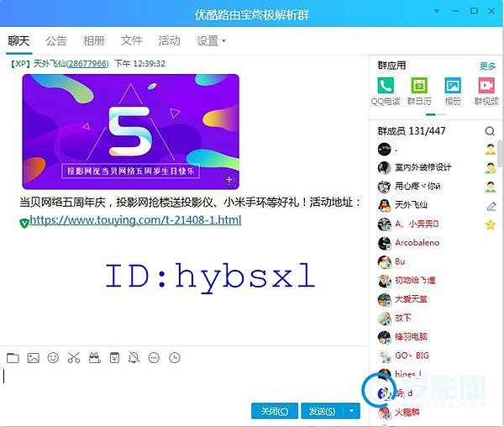
Task: Switch to the 公告 announcements tab
Action: 56,41
